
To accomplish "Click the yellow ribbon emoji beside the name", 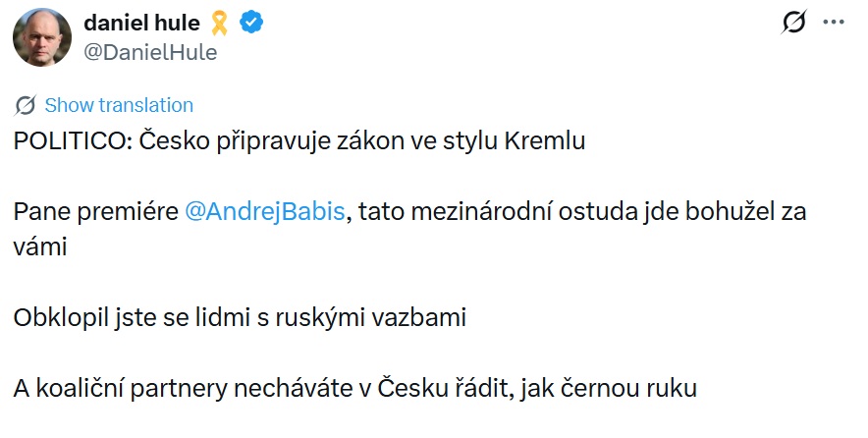I will pos(218,24).
